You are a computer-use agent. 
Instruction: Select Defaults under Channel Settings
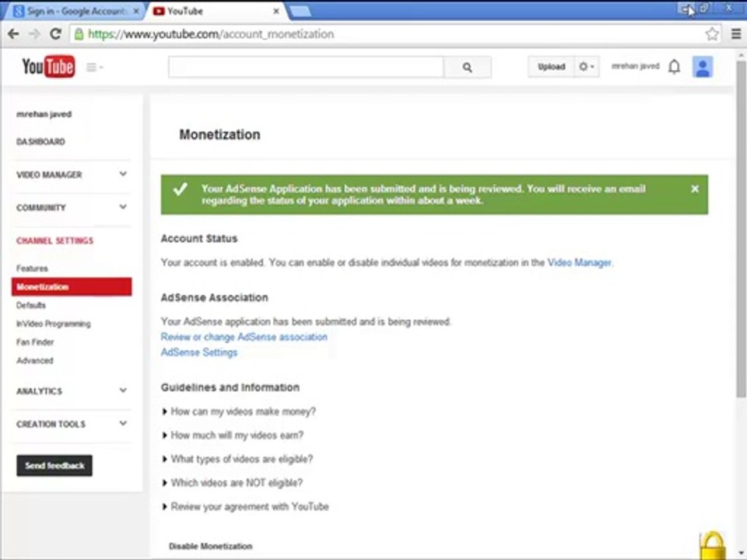coord(31,305)
